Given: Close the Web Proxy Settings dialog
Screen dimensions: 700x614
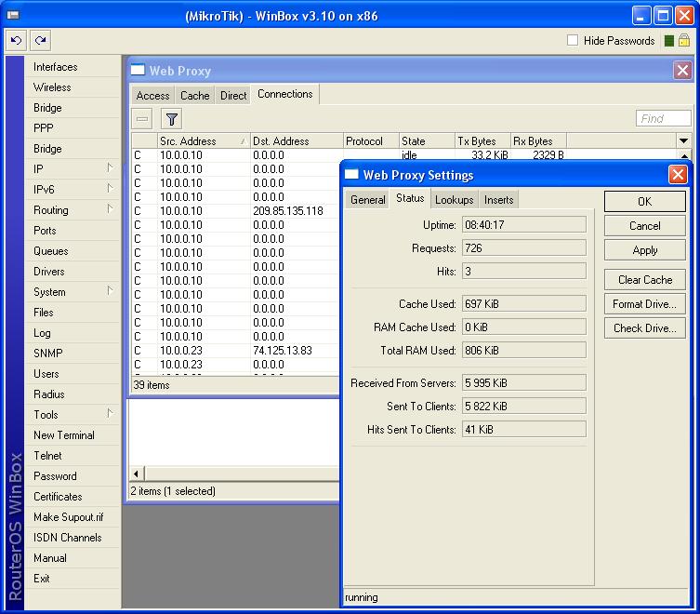Looking at the screenshot, I should coord(678,174).
